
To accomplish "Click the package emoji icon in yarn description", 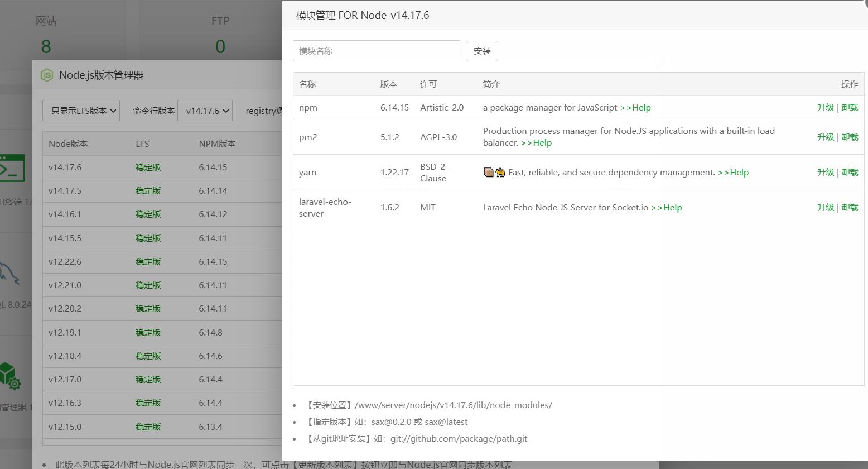I will (x=489, y=173).
